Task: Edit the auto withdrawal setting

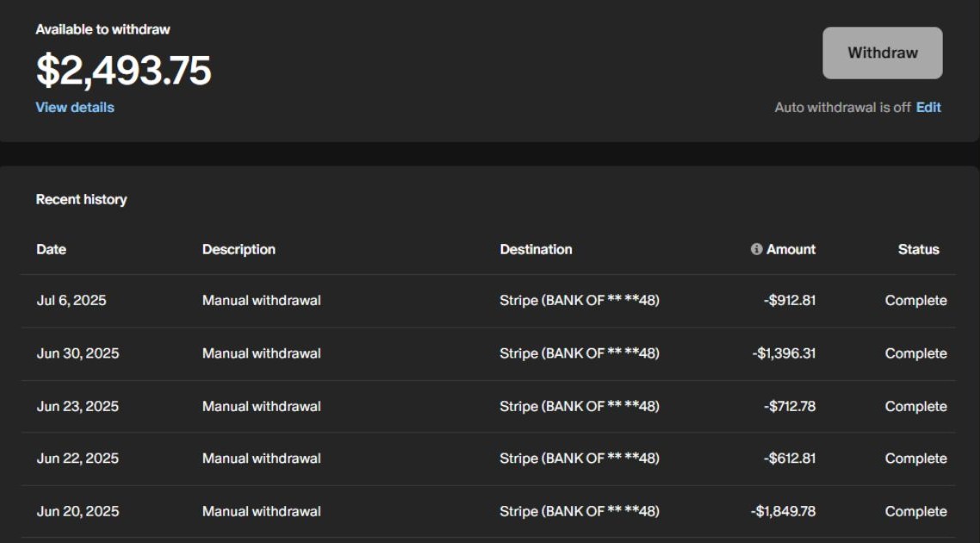Action: tap(928, 108)
